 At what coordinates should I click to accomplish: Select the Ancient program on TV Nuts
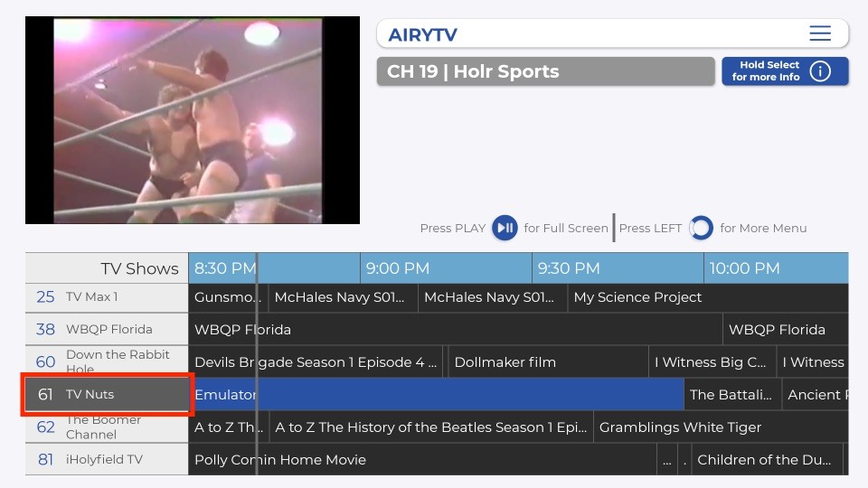[816, 395]
